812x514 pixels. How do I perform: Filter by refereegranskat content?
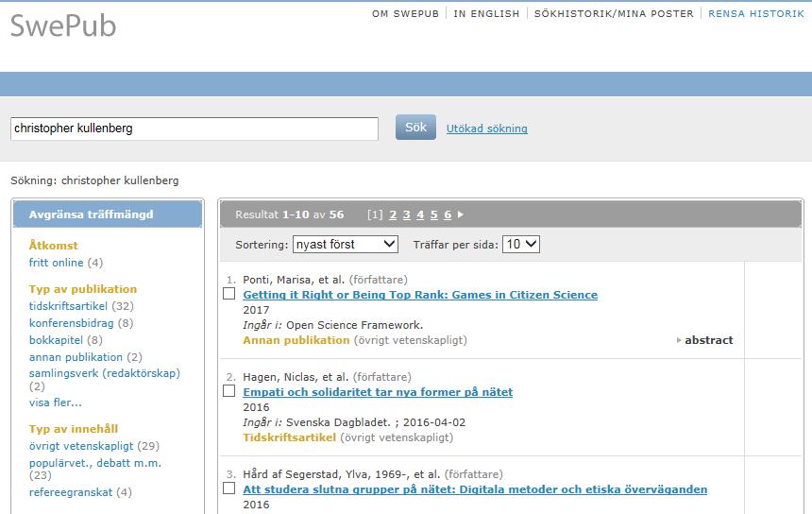71,492
